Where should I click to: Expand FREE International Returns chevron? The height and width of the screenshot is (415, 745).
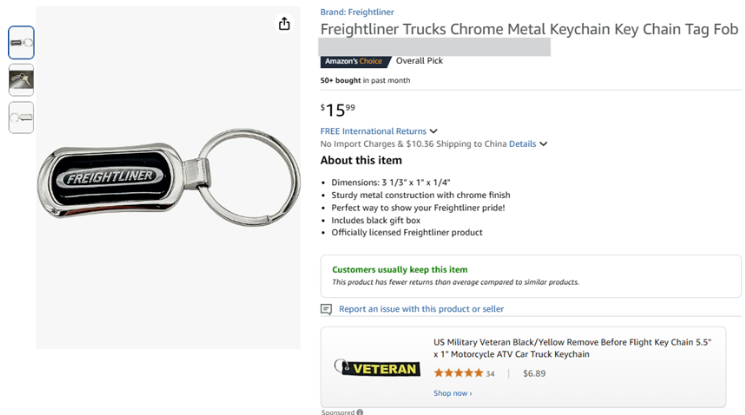433,131
